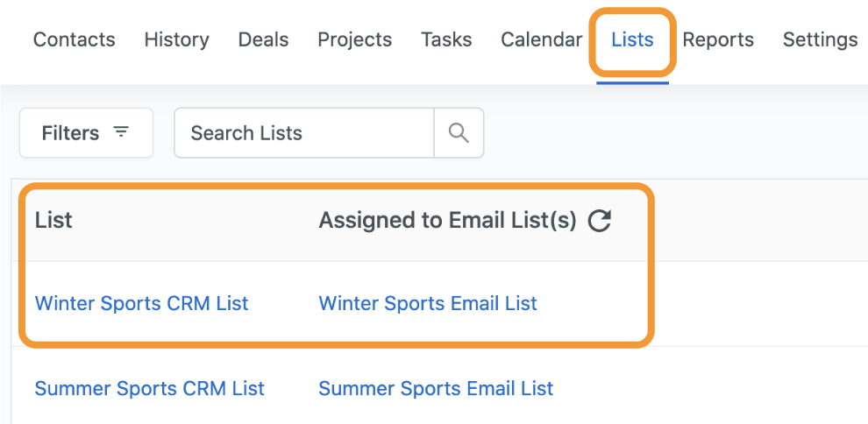Open the Calendar tab

541,39
